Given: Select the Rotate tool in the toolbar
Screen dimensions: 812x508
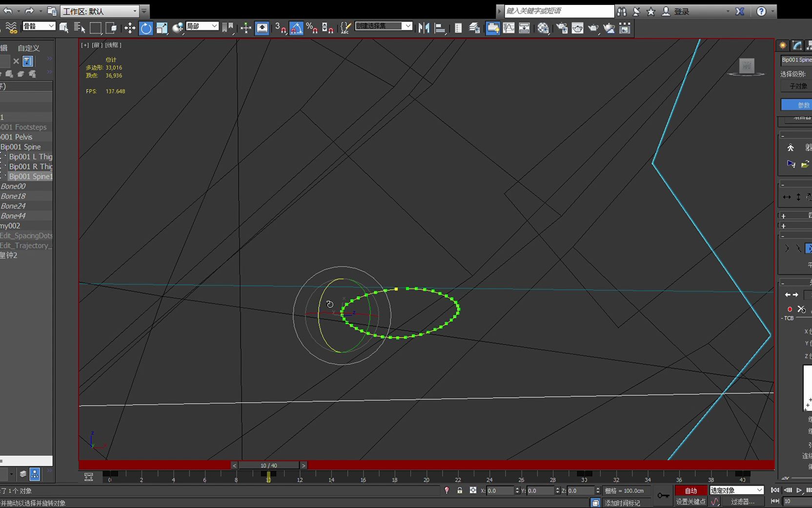Looking at the screenshot, I should 146,28.
